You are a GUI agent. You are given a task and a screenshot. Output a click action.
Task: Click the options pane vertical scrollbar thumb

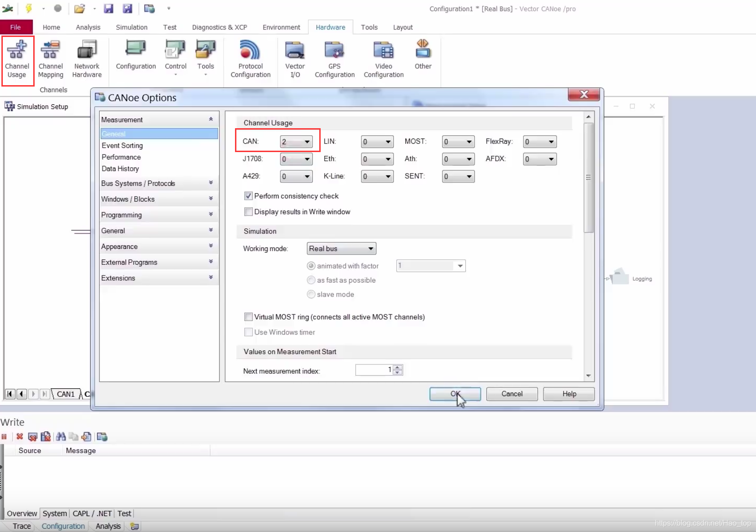click(589, 177)
